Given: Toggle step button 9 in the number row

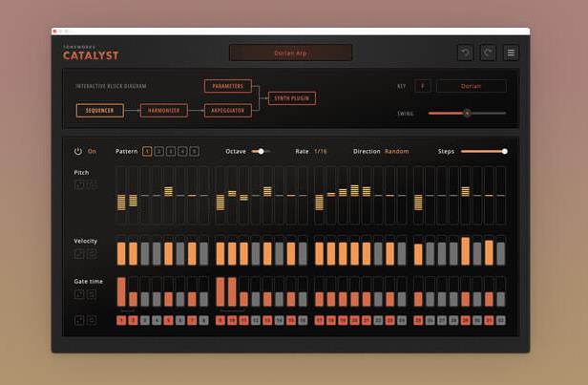Looking at the screenshot, I should click(220, 320).
